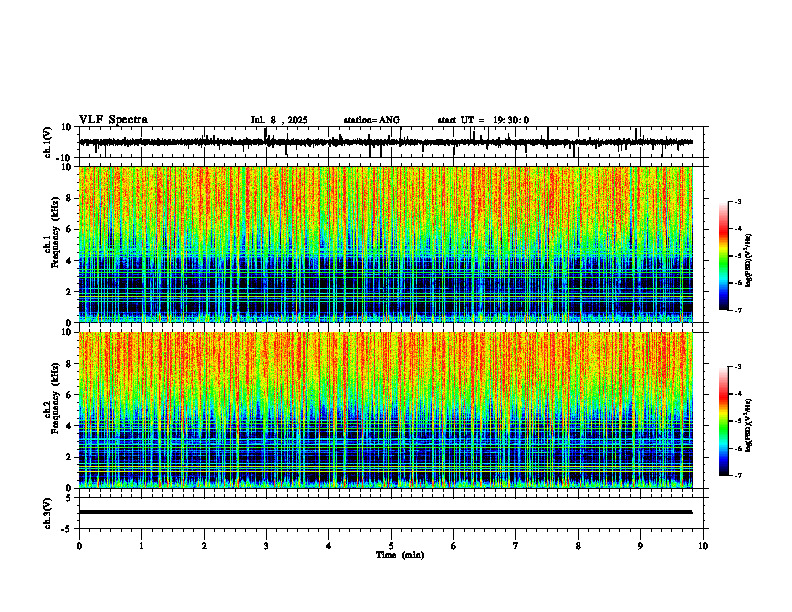Click the "Time (min)" axis label
This screenshot has width=792, height=612.
point(400,555)
